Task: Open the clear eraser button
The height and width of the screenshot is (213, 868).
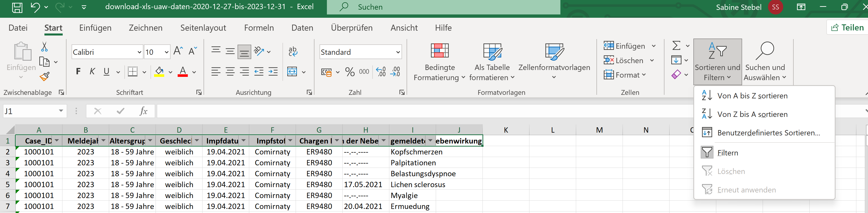Action: pos(676,74)
